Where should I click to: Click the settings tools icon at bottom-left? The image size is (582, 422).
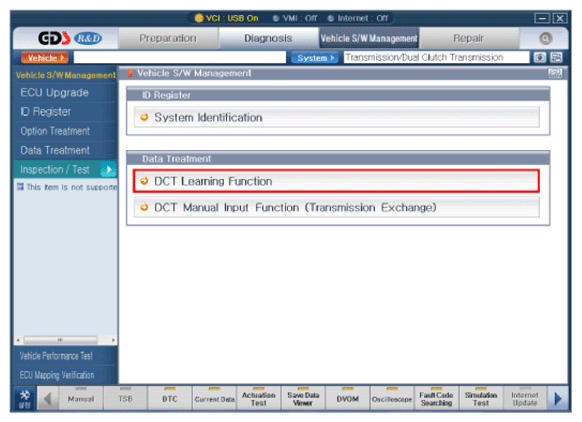(25, 399)
